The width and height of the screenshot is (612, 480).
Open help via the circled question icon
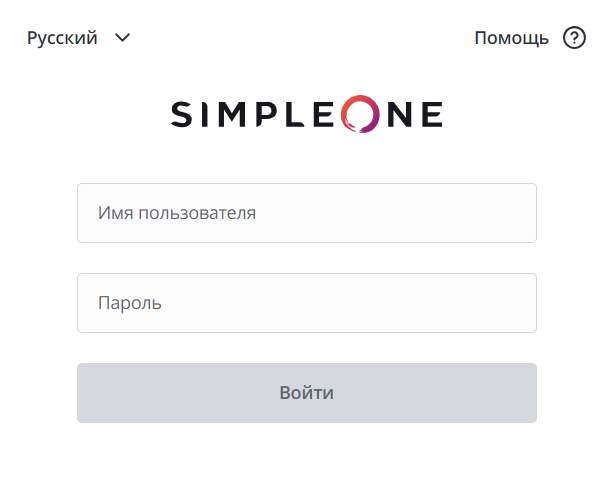[574, 38]
